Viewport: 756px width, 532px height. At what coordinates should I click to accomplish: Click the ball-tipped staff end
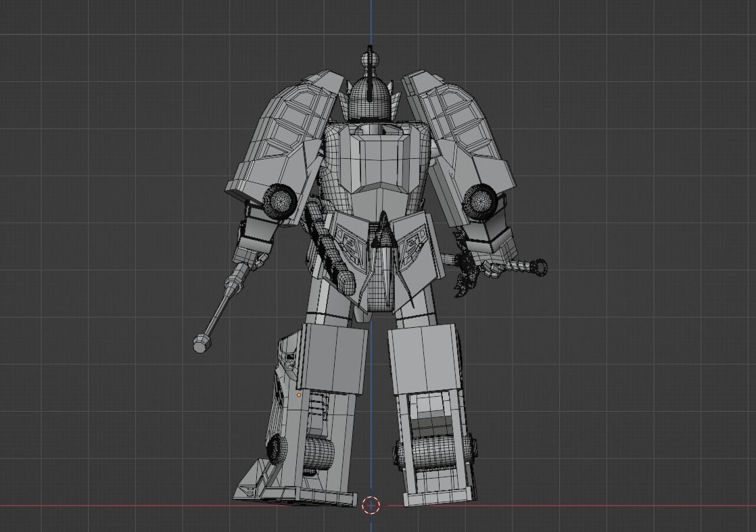(202, 343)
